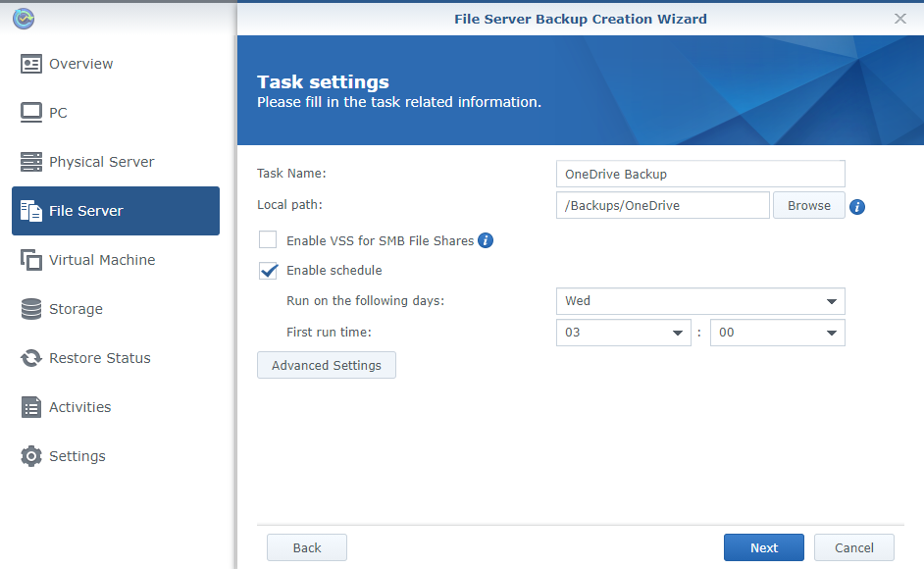Close the wizard with X button
The width and height of the screenshot is (924, 569).
[x=900, y=19]
